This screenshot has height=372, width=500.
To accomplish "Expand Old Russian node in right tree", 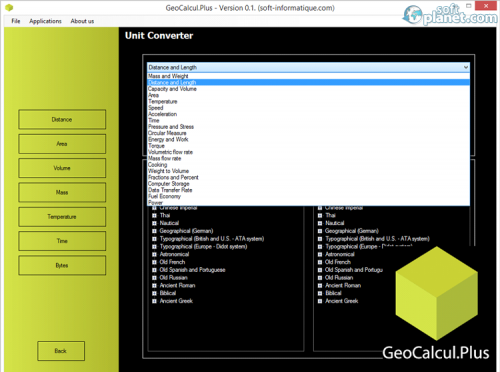I will [x=320, y=278].
